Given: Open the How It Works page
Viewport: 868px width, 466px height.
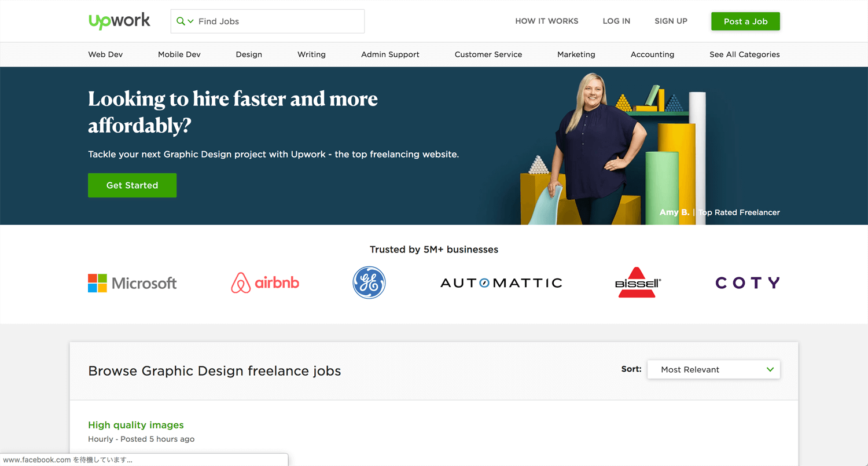Looking at the screenshot, I should point(547,21).
